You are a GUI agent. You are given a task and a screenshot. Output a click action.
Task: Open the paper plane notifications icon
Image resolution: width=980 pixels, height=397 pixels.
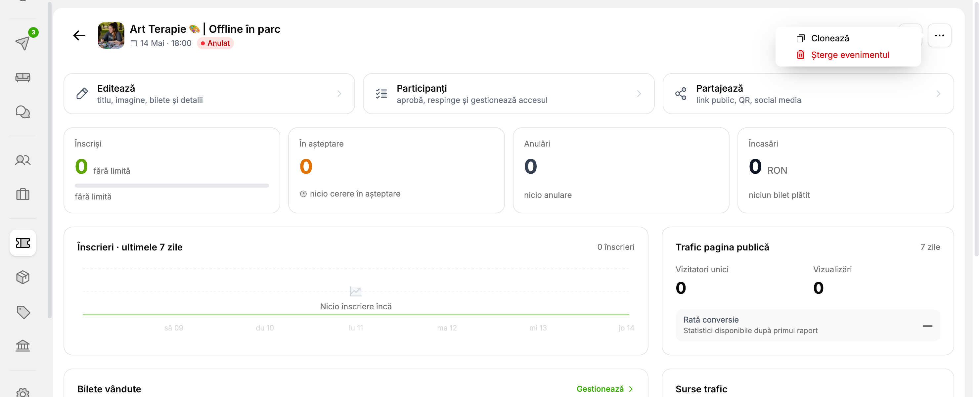(23, 43)
